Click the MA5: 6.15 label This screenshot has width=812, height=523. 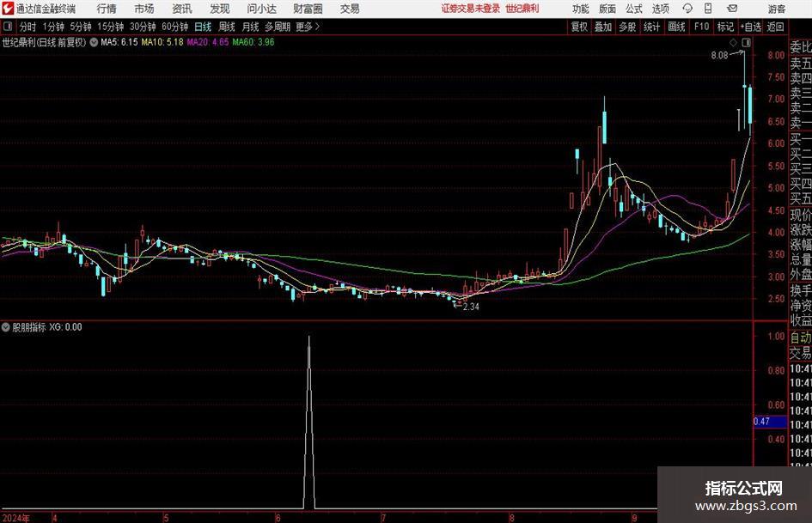click(119, 42)
